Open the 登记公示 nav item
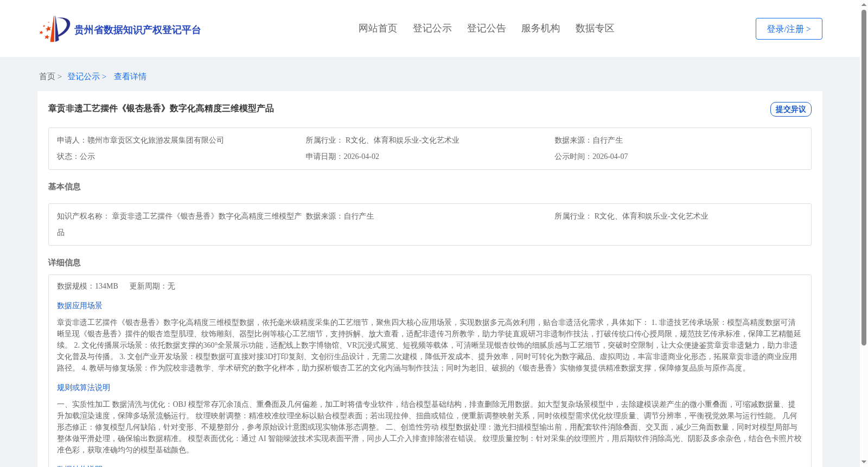This screenshot has width=868, height=467. point(432,28)
